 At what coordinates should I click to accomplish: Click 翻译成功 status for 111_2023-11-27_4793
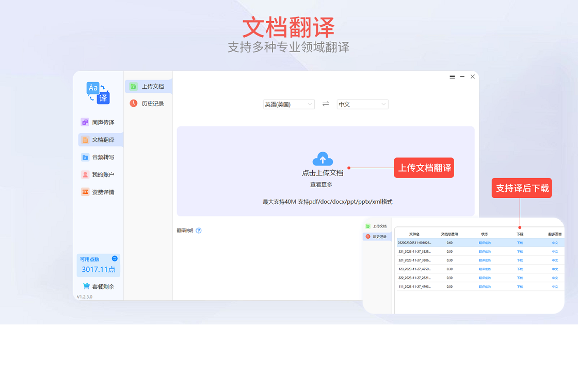click(x=485, y=287)
